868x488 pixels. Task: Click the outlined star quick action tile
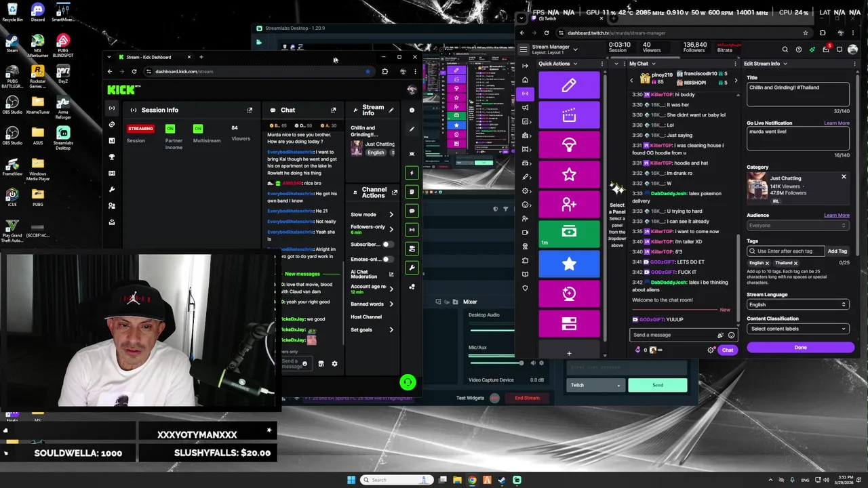tap(569, 175)
